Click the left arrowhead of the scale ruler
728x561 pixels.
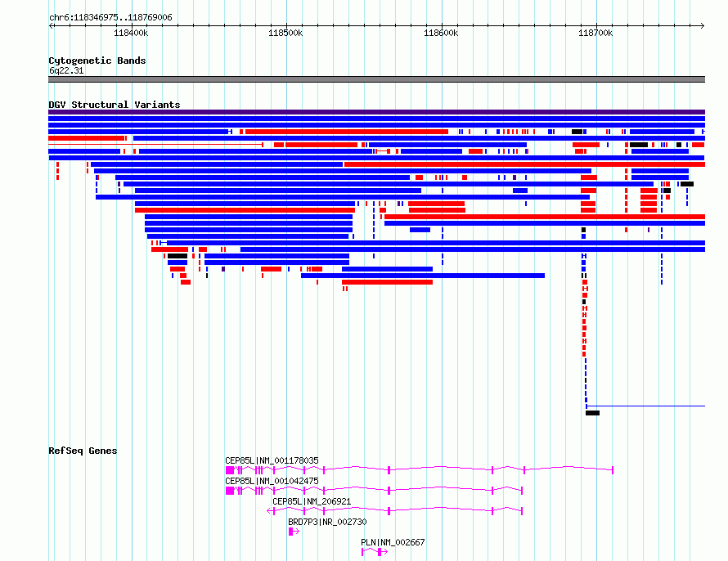(x=51, y=25)
